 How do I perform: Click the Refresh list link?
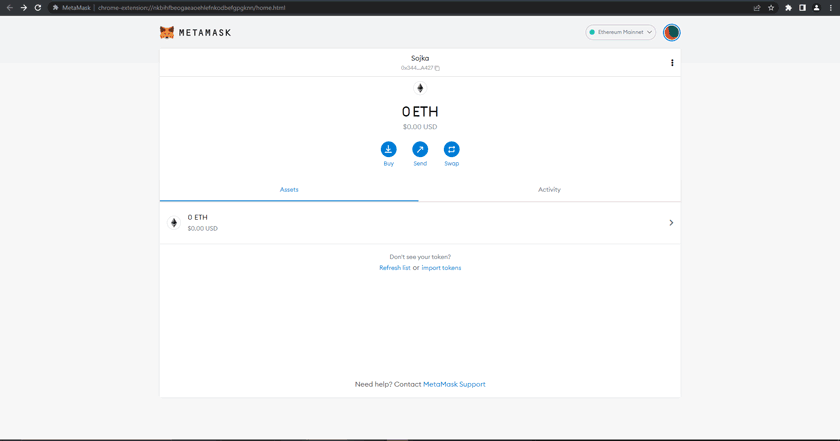pos(394,268)
